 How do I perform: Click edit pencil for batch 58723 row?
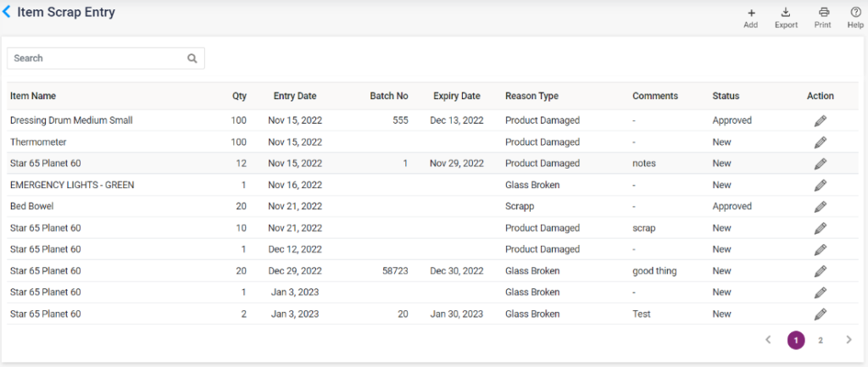coord(820,271)
